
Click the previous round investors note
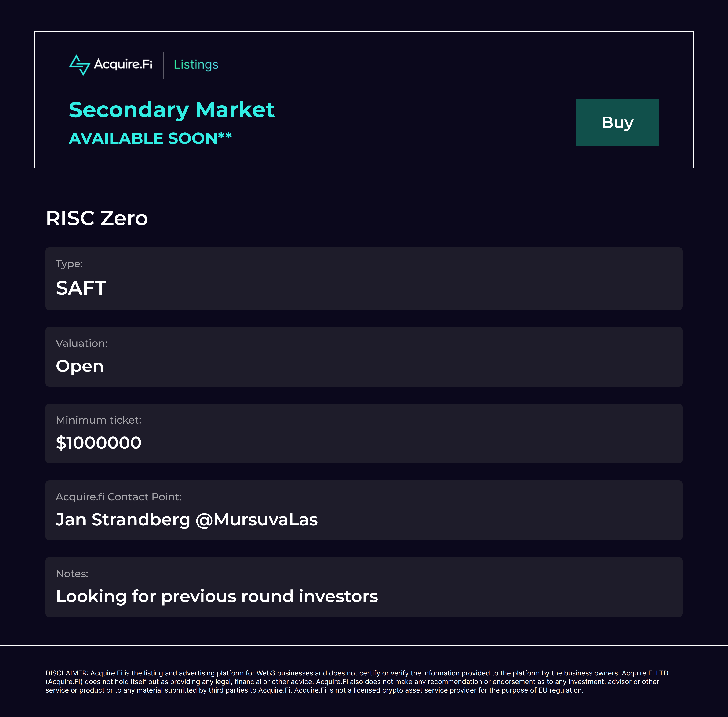(217, 596)
